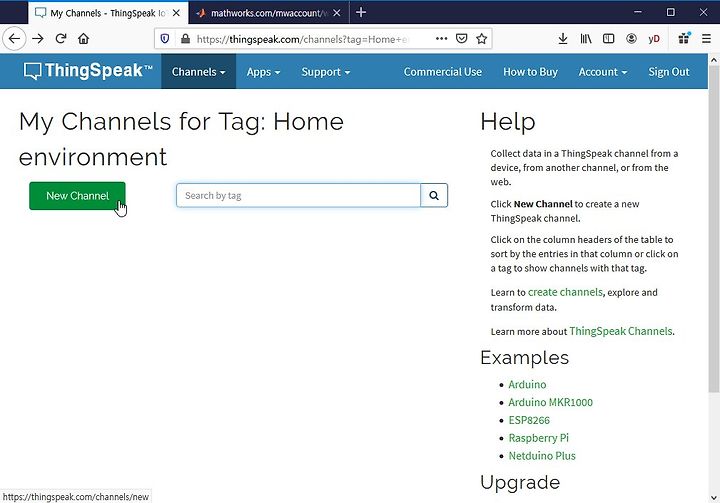Image resolution: width=720 pixels, height=503 pixels.
Task: View site security via padlock icon
Action: 185,39
